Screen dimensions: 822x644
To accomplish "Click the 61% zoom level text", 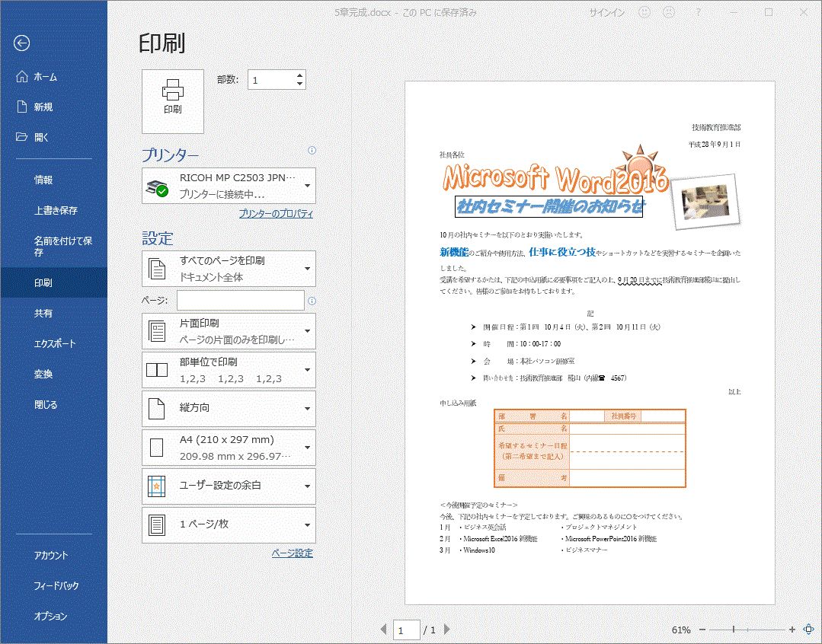I will pos(681,630).
